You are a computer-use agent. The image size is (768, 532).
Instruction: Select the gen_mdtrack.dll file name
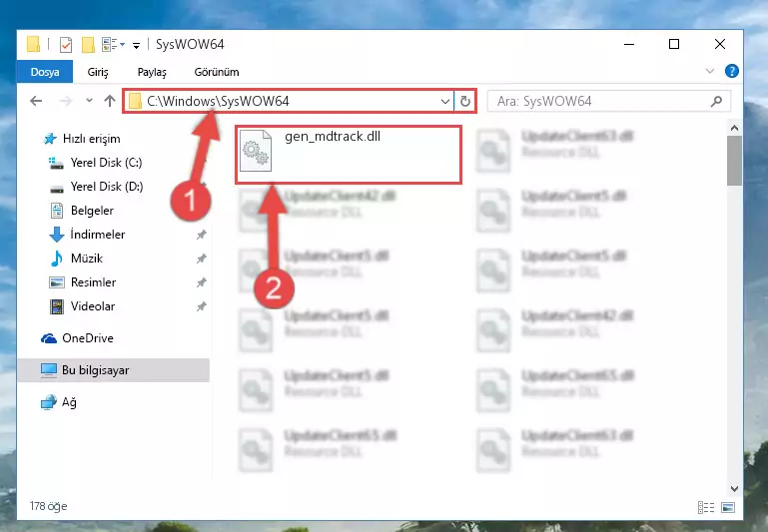[x=333, y=136]
